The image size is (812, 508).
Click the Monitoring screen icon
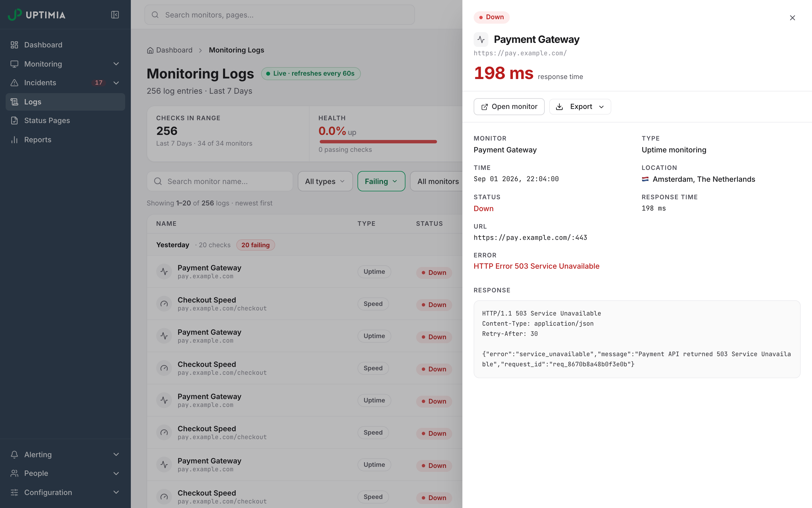pos(14,64)
